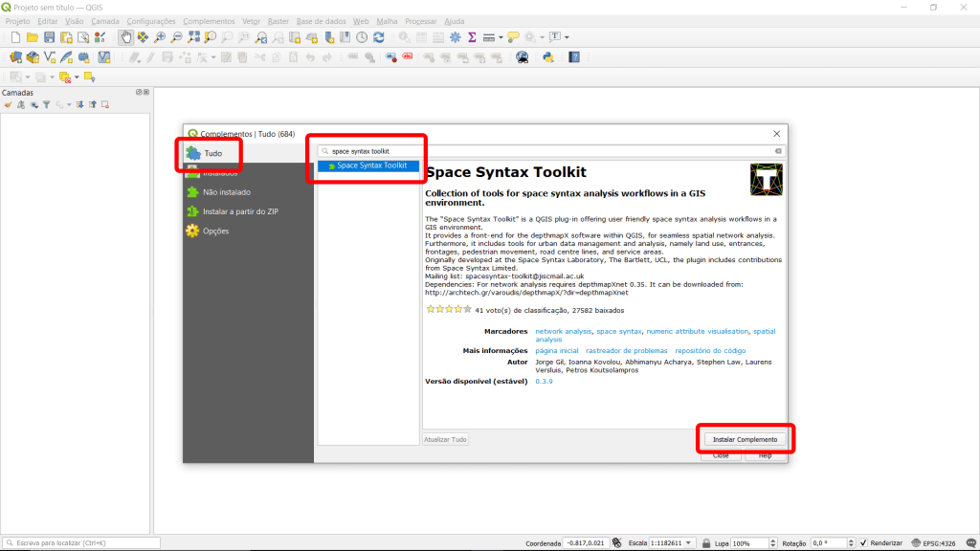The height and width of the screenshot is (551, 980).
Task: Open the Escala scale dropdown
Action: (x=687, y=542)
